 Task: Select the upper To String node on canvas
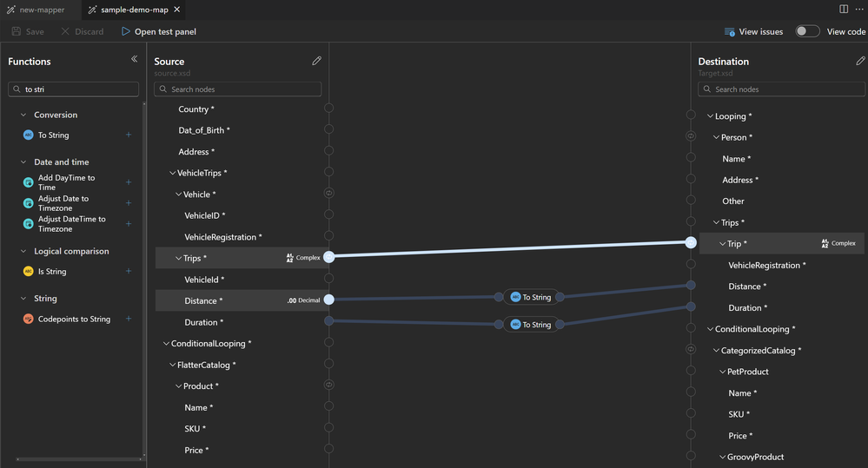530,297
